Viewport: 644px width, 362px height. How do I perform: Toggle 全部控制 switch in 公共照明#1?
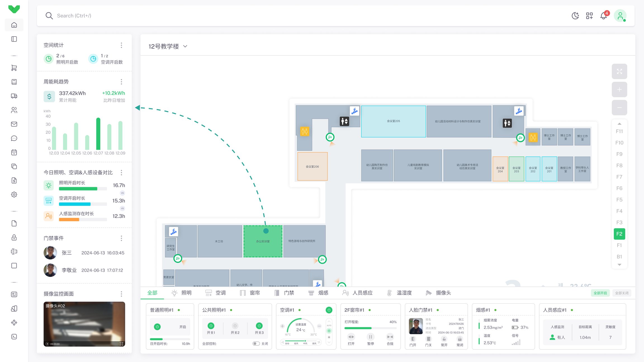(x=256, y=344)
